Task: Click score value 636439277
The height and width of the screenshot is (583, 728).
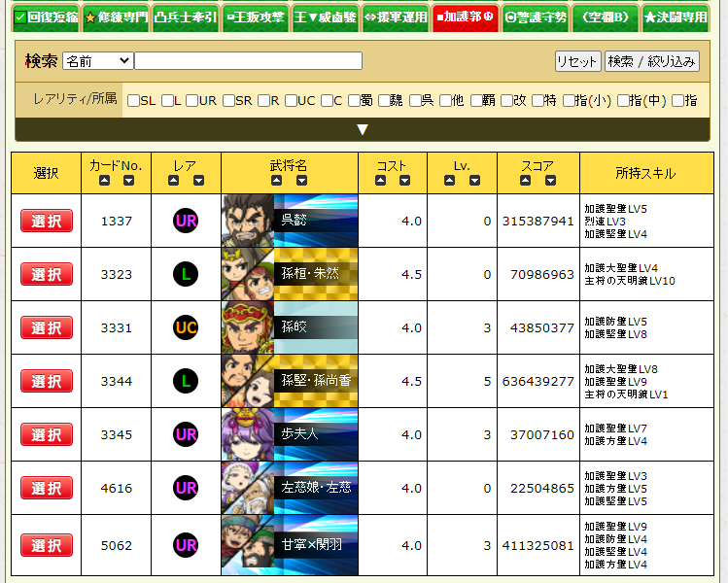Action: tap(538, 381)
